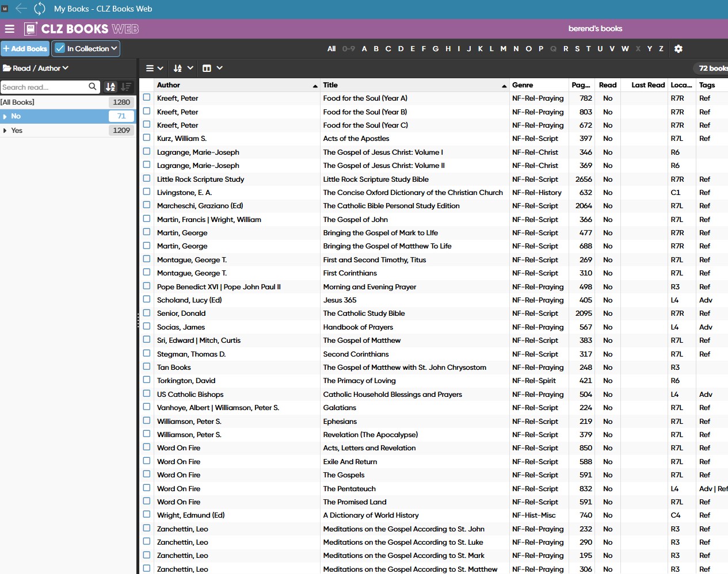Click the CLZ Books logo icon
728x574 pixels.
pyautogui.click(x=31, y=29)
